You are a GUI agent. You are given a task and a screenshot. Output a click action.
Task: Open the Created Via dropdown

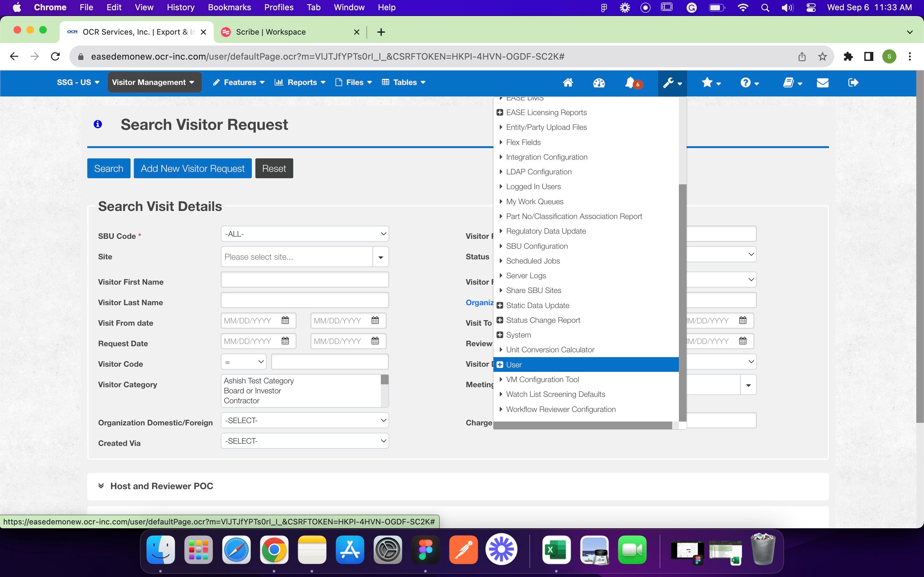pyautogui.click(x=304, y=441)
